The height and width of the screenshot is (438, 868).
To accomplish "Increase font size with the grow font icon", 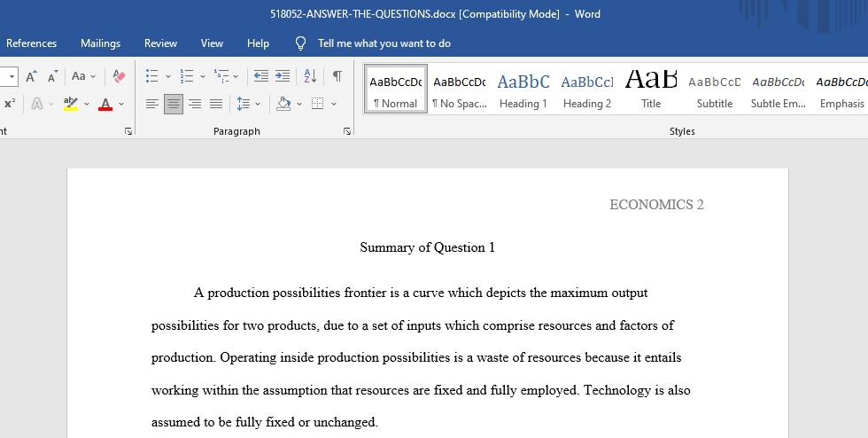I will pos(31,76).
